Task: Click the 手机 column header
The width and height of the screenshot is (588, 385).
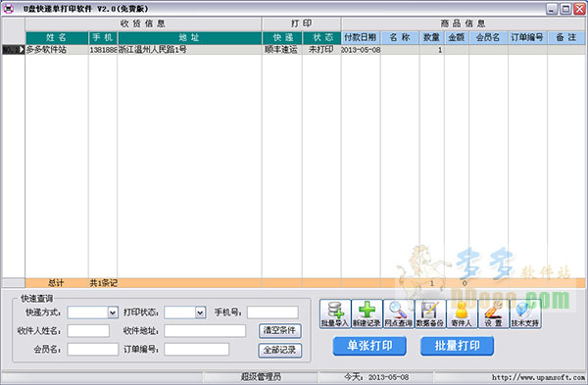Action: pyautogui.click(x=103, y=38)
